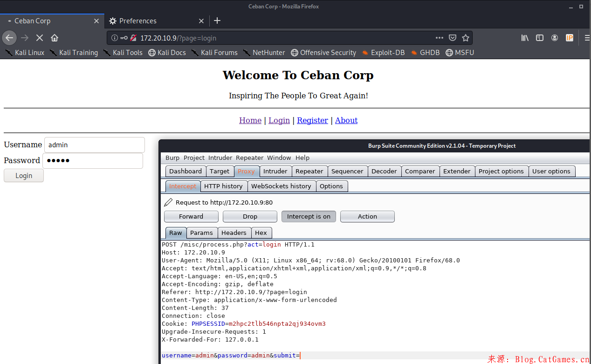Switch to Comparer tab
The image size is (591, 364).
(420, 171)
